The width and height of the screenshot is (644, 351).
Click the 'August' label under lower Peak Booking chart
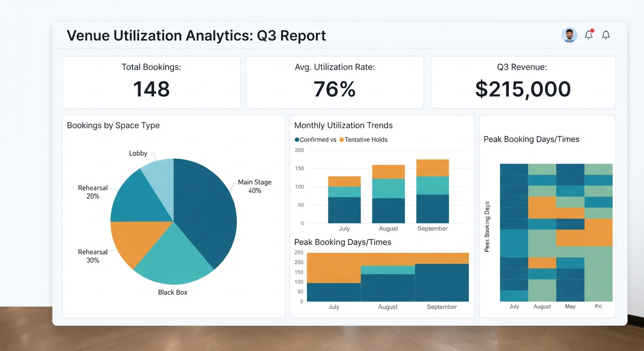click(388, 307)
